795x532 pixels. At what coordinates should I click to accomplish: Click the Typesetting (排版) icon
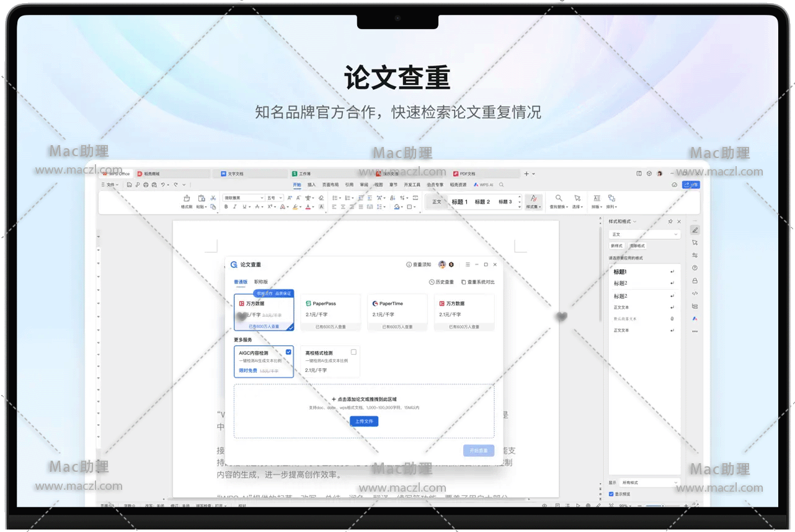[597, 198]
